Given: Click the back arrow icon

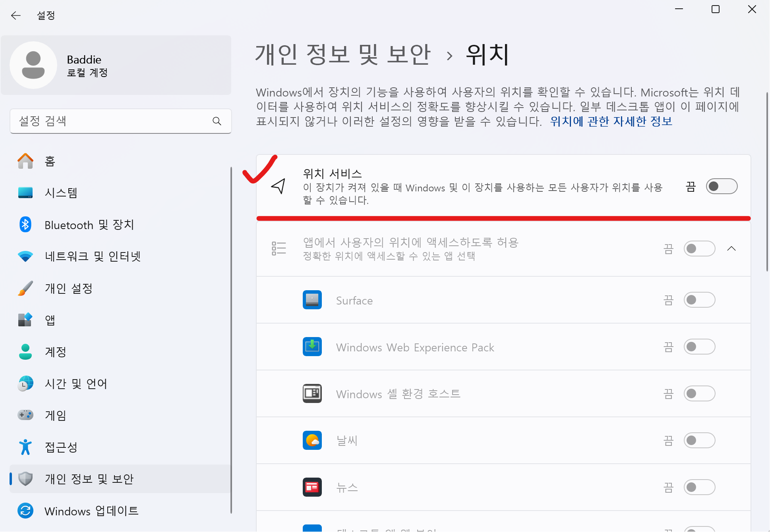Looking at the screenshot, I should pos(16,15).
